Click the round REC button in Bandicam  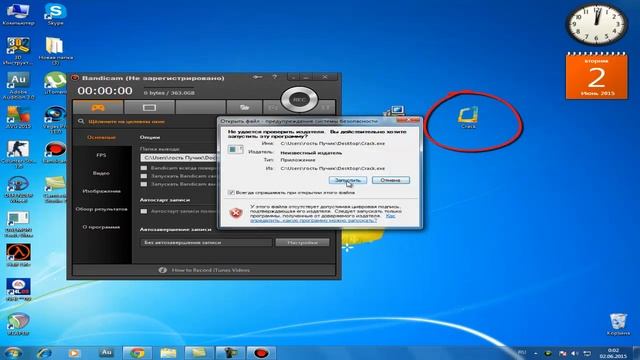[x=299, y=100]
